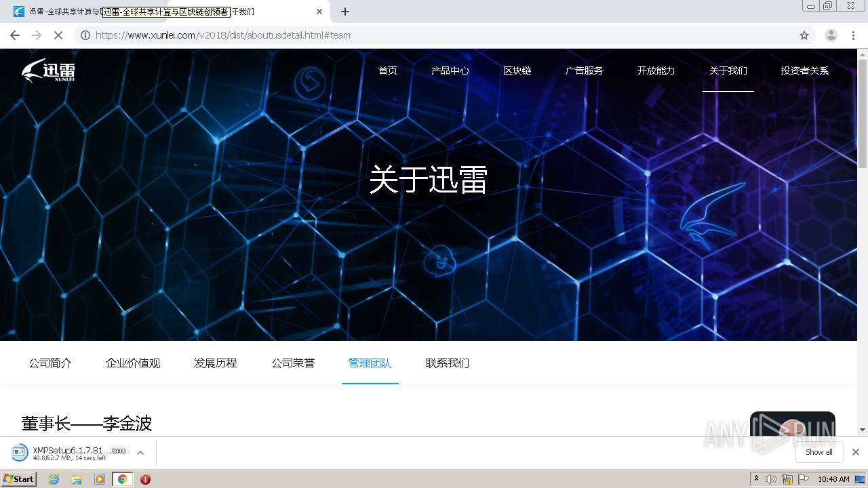
Task: Switch to the 企业价值观 tab
Action: pyautogui.click(x=133, y=363)
